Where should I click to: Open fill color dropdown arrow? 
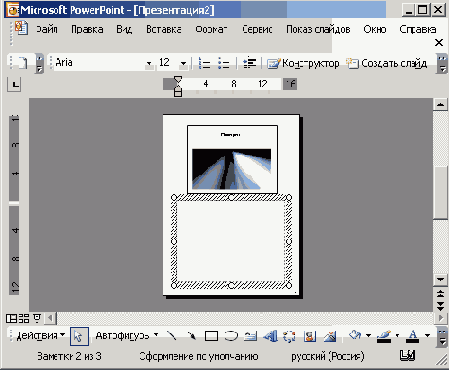point(368,335)
